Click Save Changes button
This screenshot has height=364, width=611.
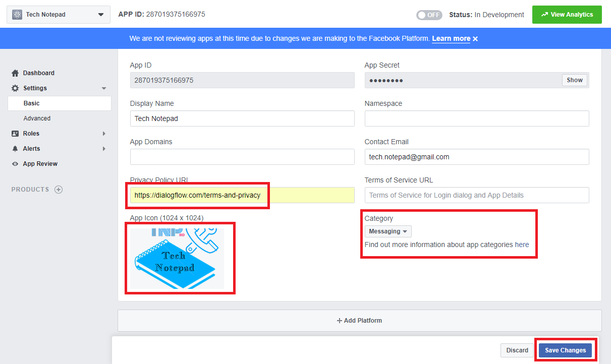pos(565,350)
